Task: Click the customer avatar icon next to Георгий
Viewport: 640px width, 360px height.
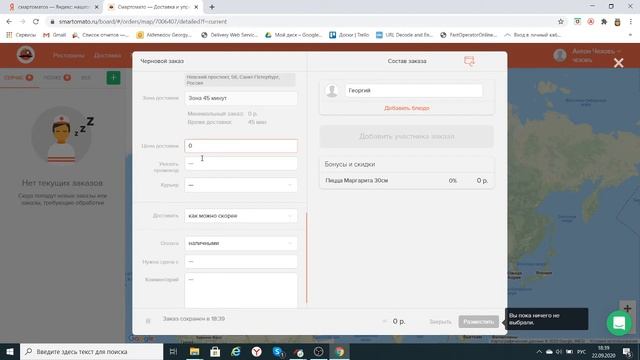Action: [x=332, y=91]
